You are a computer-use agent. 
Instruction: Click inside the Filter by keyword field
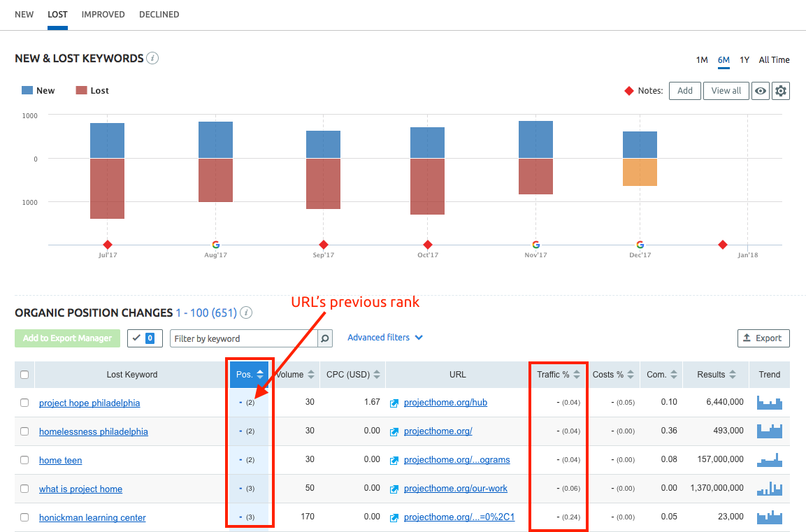(245, 338)
